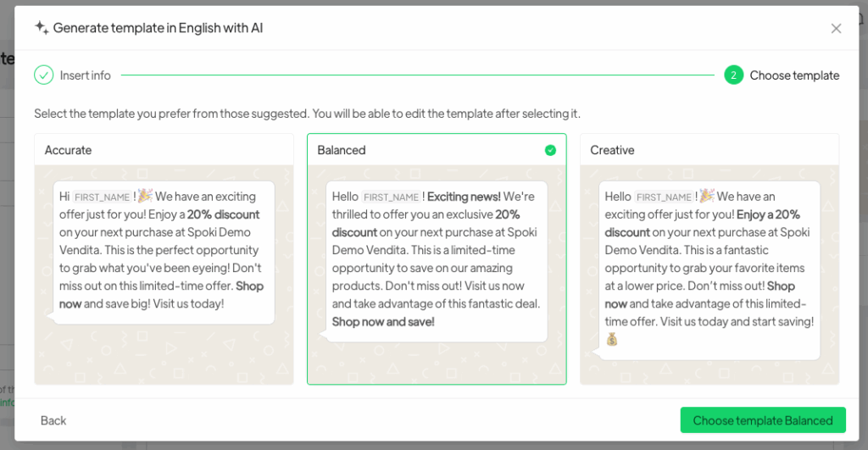Click the FIRST_NAME placeholder in Balanced message

click(391, 197)
